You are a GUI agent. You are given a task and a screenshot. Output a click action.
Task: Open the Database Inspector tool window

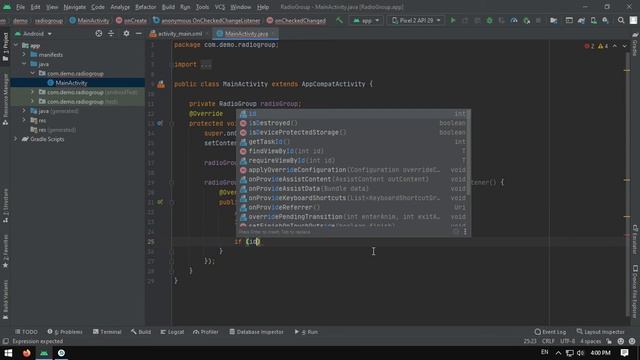pyautogui.click(x=256, y=332)
